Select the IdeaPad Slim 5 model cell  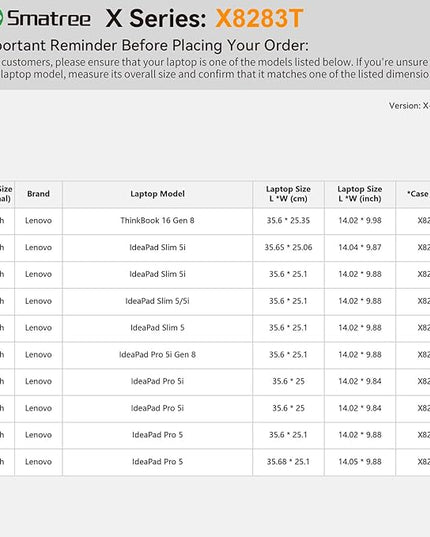pos(157,328)
